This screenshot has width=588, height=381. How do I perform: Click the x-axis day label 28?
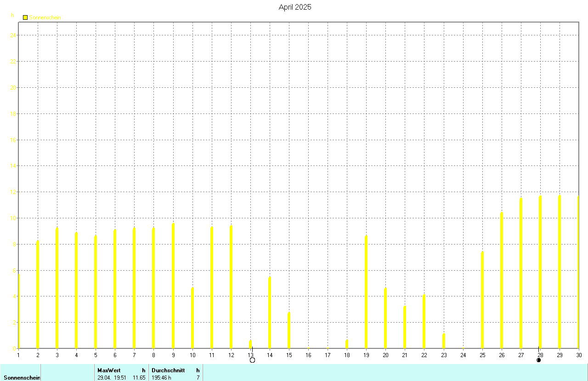tap(540, 355)
